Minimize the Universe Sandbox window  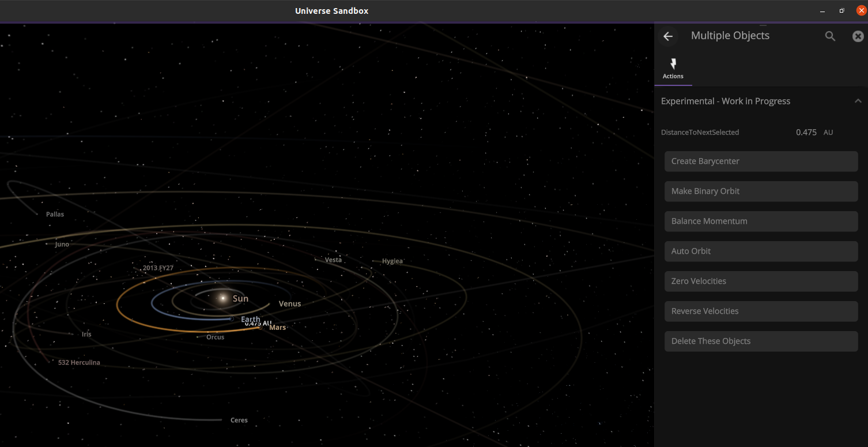click(821, 11)
